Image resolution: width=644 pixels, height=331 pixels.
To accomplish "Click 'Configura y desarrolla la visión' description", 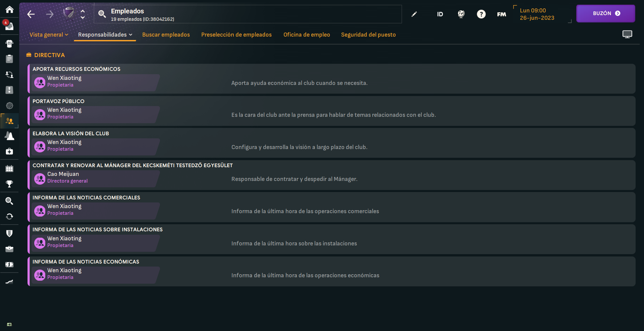I will (x=299, y=147).
